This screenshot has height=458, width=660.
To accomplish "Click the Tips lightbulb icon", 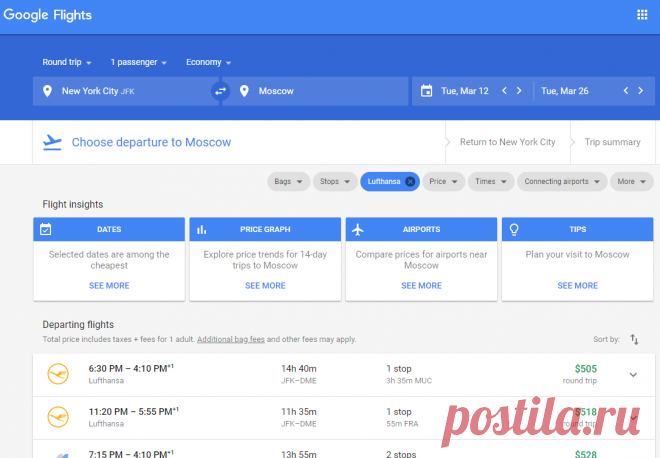I will pos(514,229).
